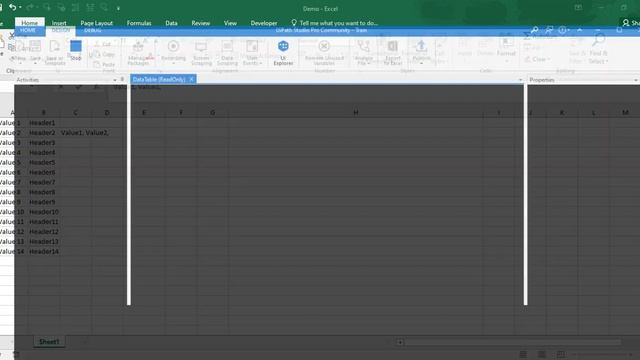Viewport: 640px width, 360px height.
Task: Open the Excel Insert tab
Action: [59, 23]
